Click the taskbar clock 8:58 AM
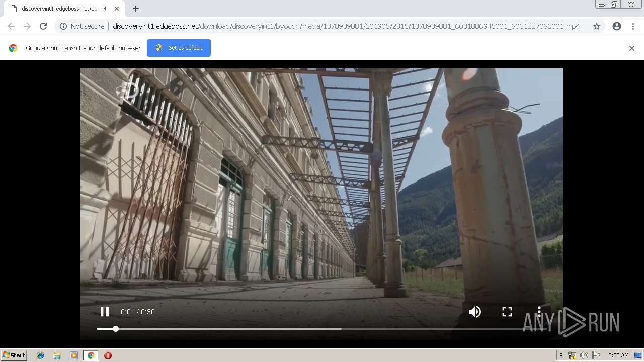The height and width of the screenshot is (362, 644). point(618,355)
